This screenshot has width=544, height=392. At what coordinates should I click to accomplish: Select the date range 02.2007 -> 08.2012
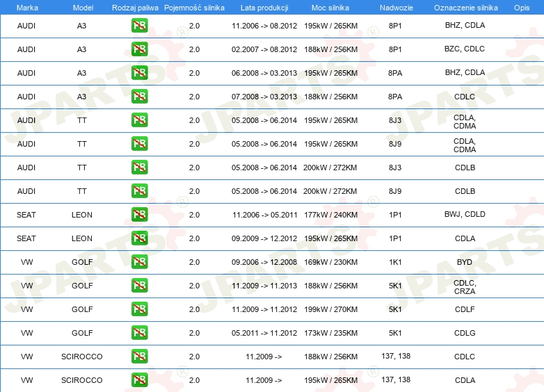264,49
